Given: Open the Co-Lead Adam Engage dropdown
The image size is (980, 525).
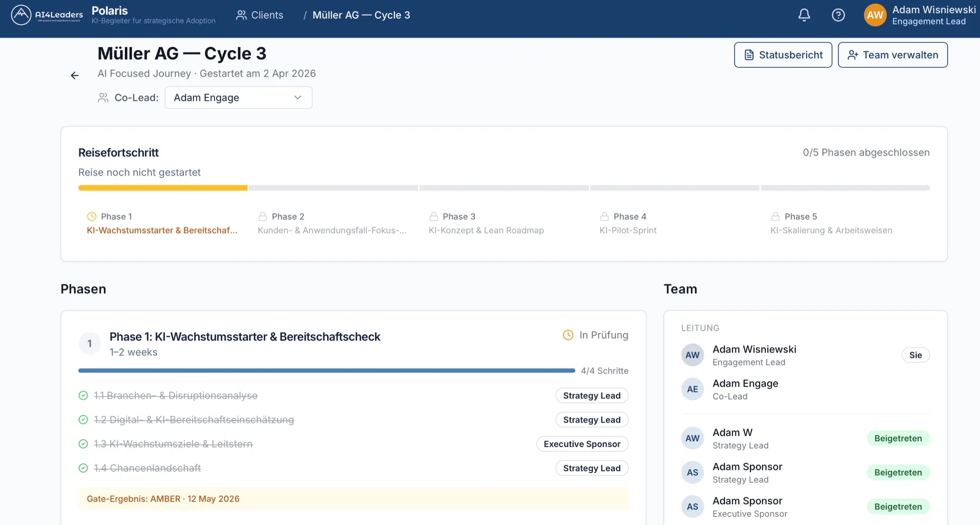Looking at the screenshot, I should pos(238,98).
